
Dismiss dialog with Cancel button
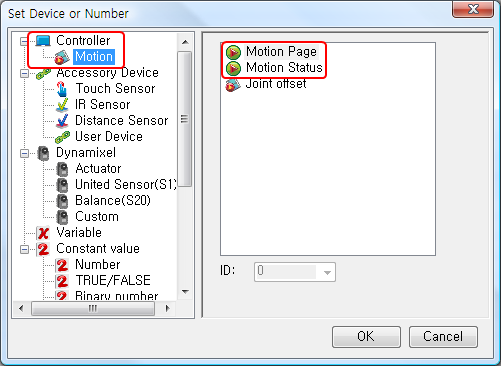pos(443,337)
